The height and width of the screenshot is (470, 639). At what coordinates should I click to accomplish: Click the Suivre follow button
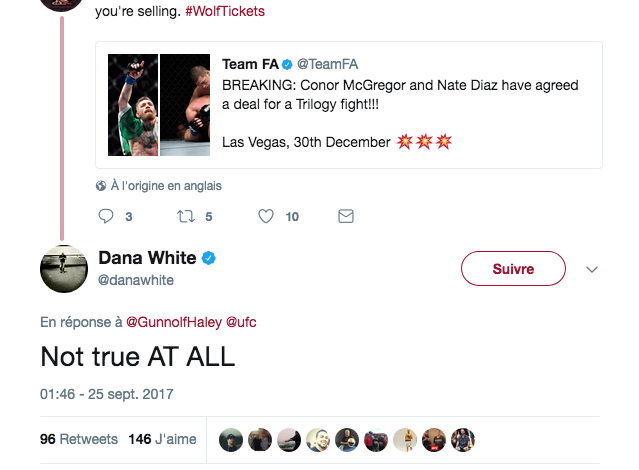513,269
